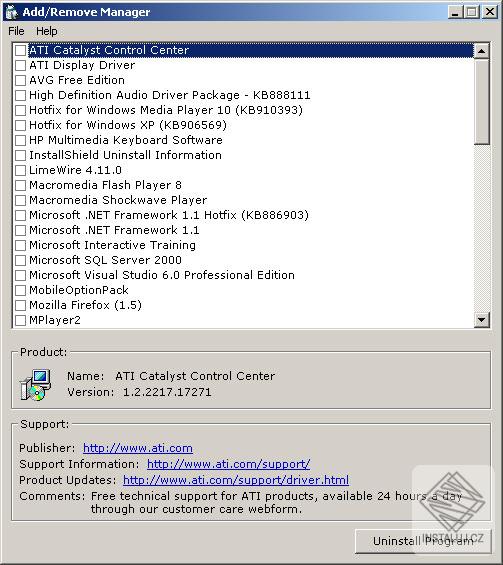This screenshot has width=503, height=565.
Task: Tick the MPlayer2 checkbox
Action: click(21, 320)
